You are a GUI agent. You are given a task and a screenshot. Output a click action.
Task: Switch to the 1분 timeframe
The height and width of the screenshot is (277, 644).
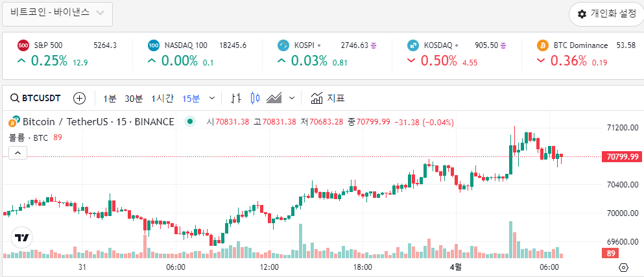coord(110,99)
